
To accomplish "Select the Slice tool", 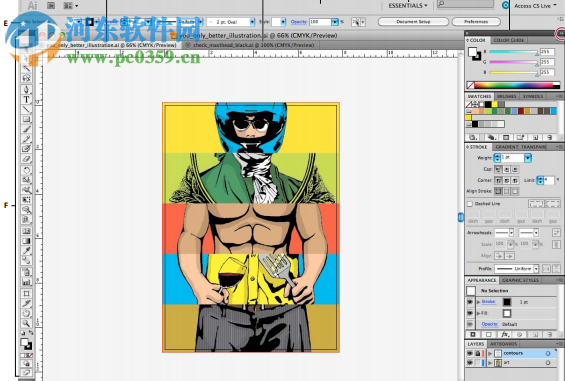I will (x=26, y=303).
